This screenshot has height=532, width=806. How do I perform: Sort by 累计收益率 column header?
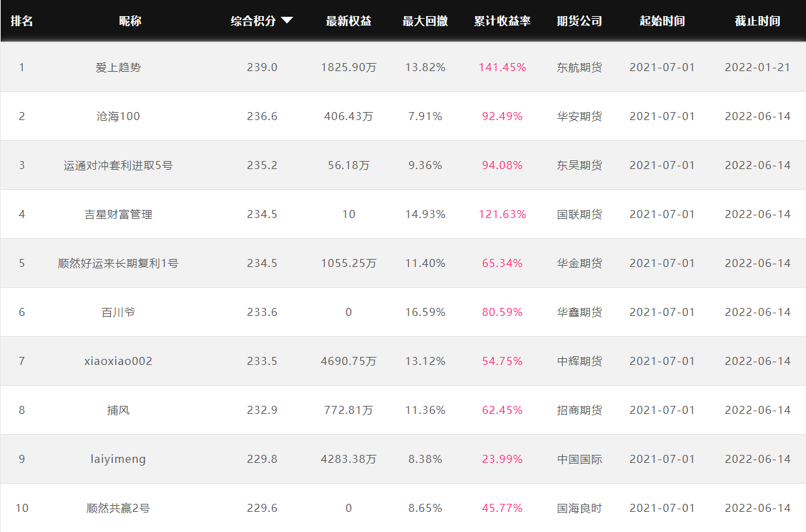(x=502, y=21)
